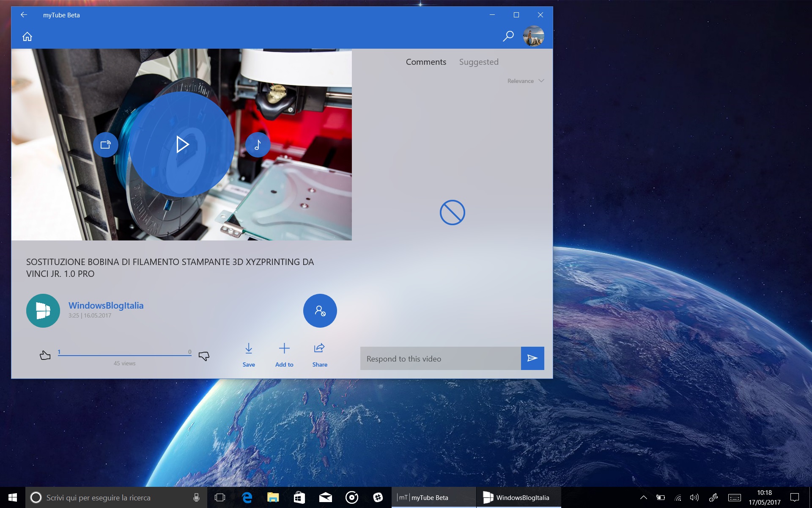The image size is (812, 508).
Task: Maximize the myTube Beta window
Action: [x=516, y=15]
